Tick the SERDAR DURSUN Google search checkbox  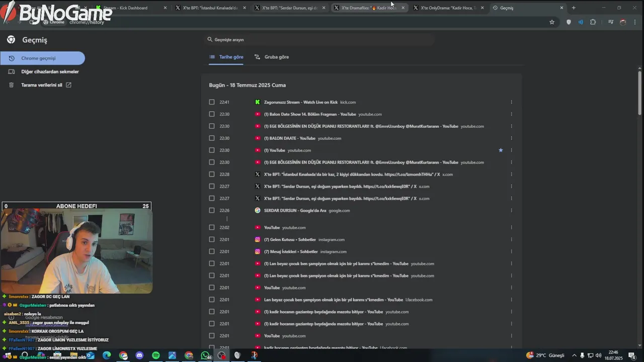click(212, 211)
